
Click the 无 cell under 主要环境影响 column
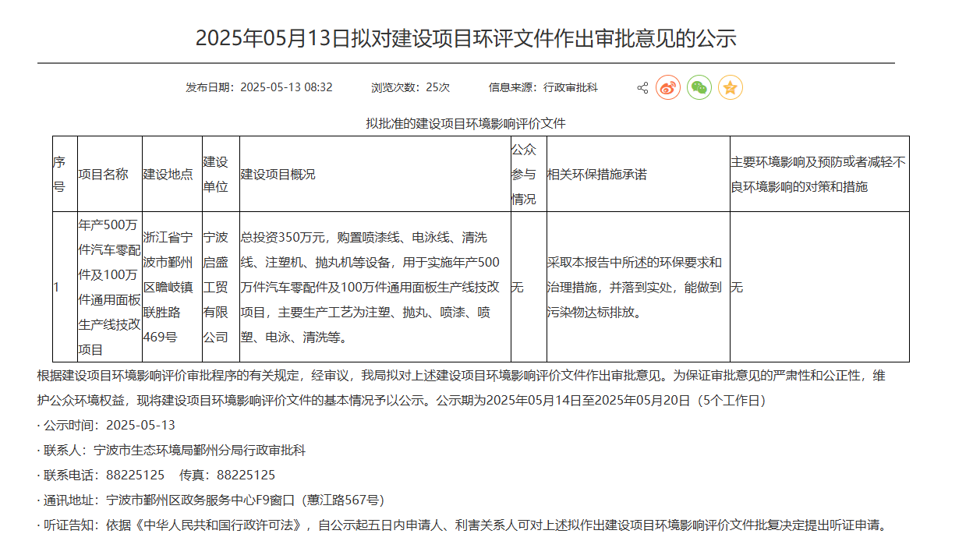pyautogui.click(x=819, y=287)
